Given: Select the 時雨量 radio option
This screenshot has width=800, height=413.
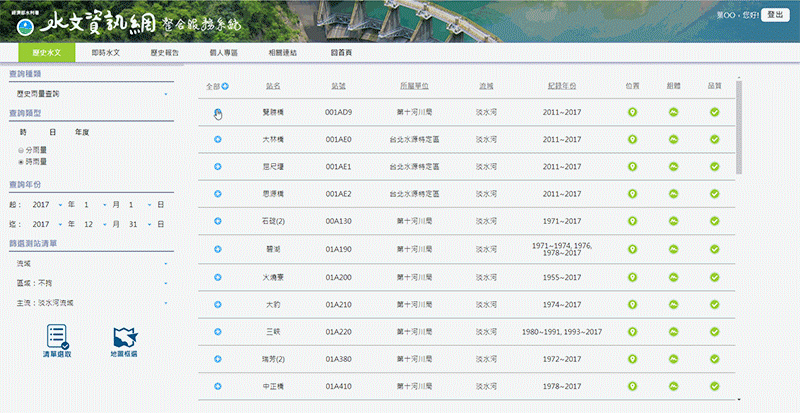Looking at the screenshot, I should tap(21, 159).
